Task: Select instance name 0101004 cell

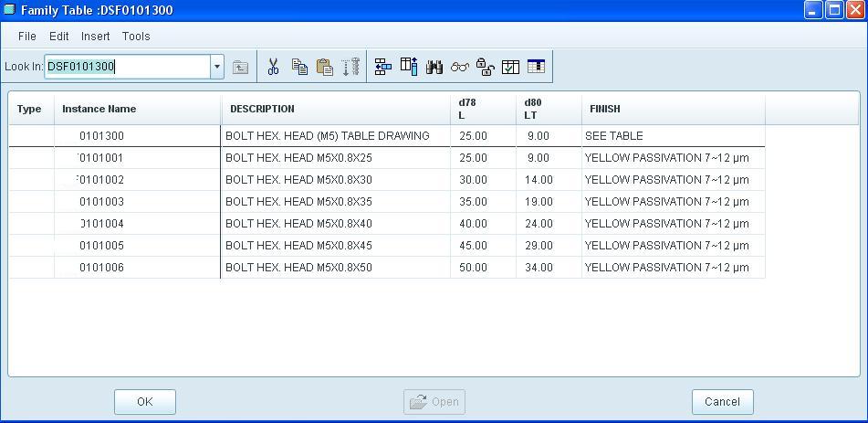Action: 137,224
